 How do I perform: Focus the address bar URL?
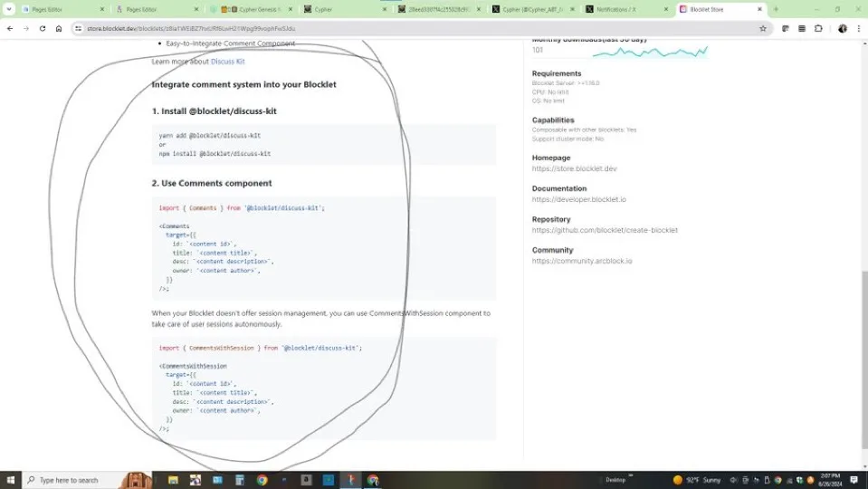[191, 28]
